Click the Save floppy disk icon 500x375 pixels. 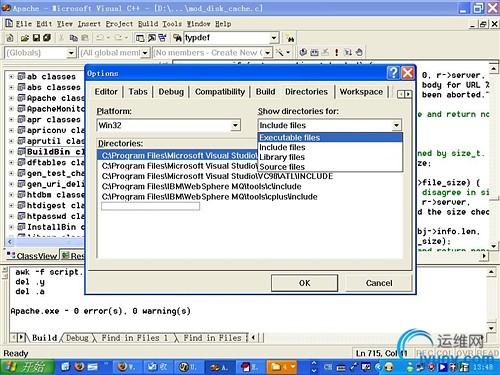click(36, 38)
